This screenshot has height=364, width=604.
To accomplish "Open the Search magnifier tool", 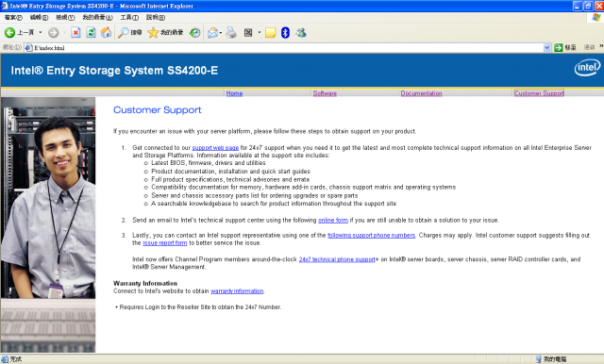I will [x=130, y=33].
